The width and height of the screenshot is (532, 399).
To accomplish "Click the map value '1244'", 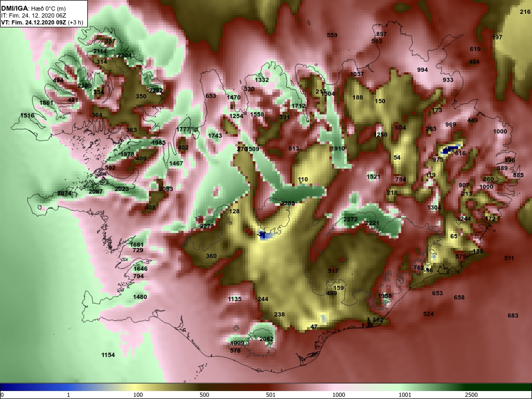I will 464,219.
